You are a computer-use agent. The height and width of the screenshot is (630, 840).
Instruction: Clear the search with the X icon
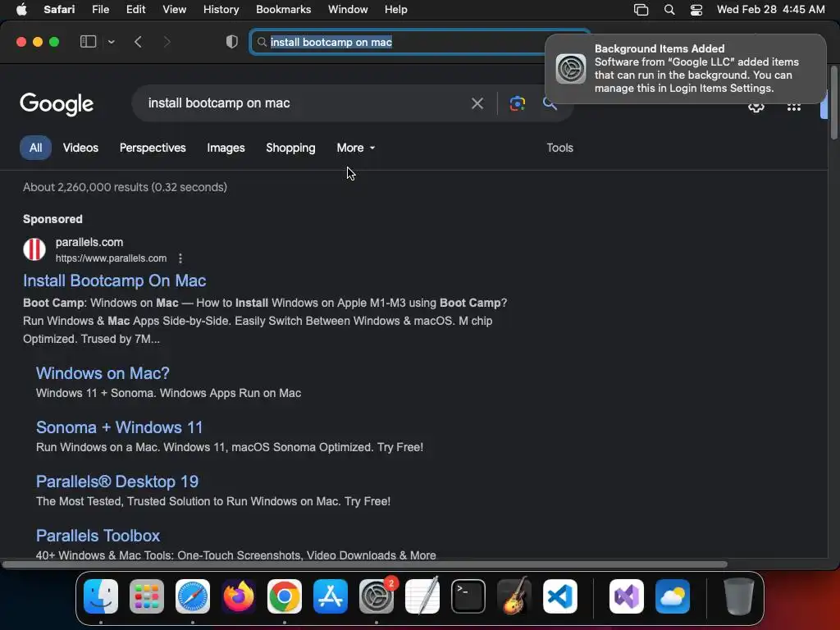click(477, 103)
